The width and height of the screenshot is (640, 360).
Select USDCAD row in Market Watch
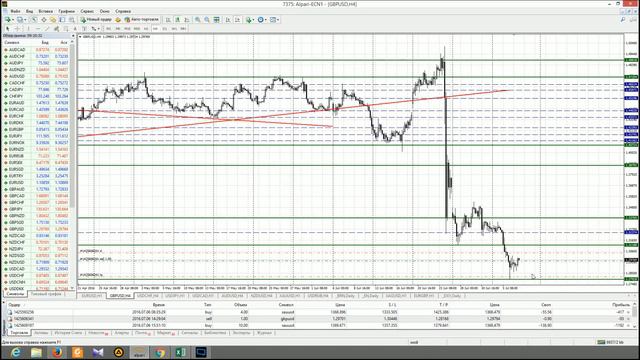(37, 269)
